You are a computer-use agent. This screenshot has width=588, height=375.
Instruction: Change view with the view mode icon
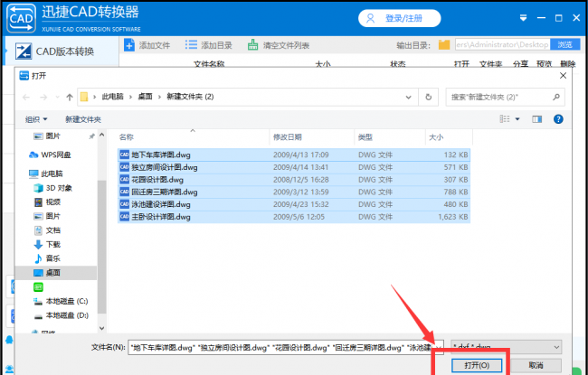[505, 119]
